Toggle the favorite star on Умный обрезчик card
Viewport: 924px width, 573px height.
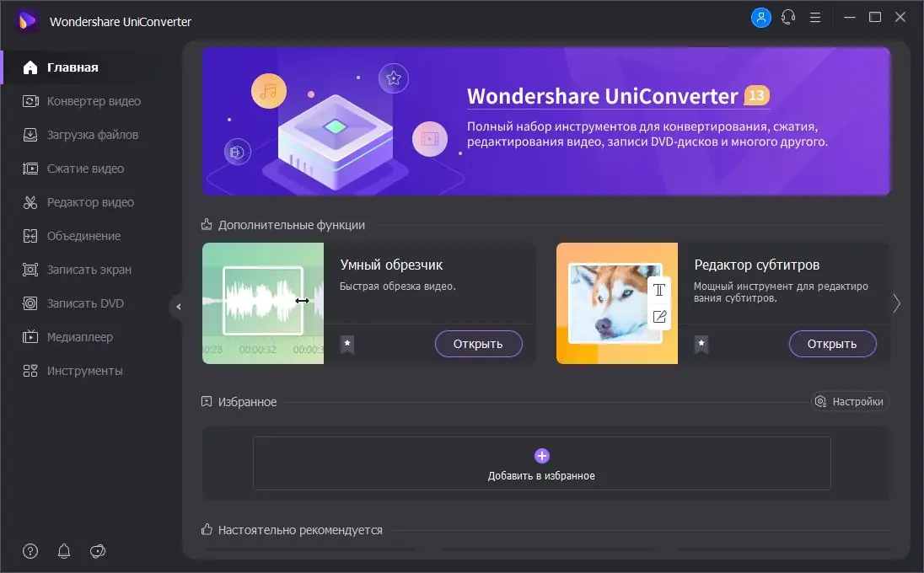(x=346, y=344)
